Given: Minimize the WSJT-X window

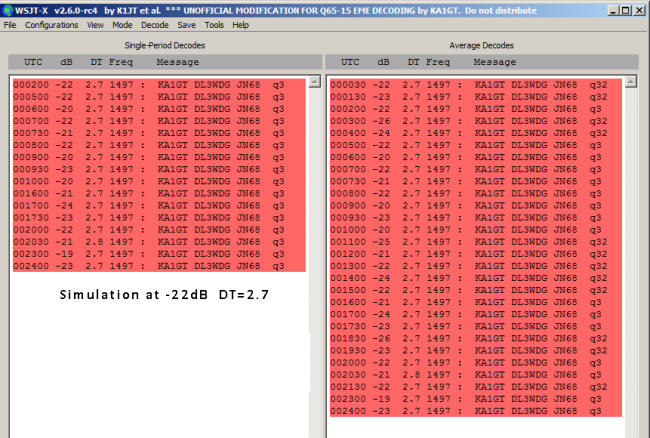Looking at the screenshot, I should tap(614, 10).
